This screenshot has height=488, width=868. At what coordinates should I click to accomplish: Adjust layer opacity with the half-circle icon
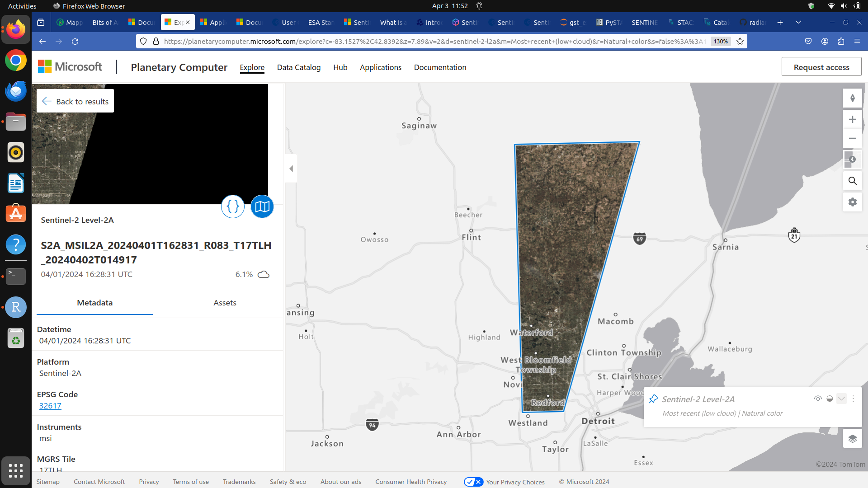[x=830, y=399]
